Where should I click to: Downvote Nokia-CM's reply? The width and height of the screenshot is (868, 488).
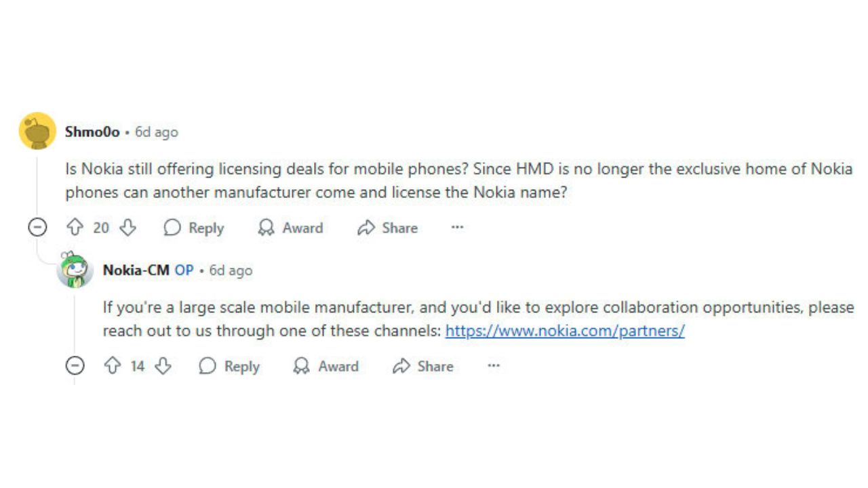tap(163, 366)
